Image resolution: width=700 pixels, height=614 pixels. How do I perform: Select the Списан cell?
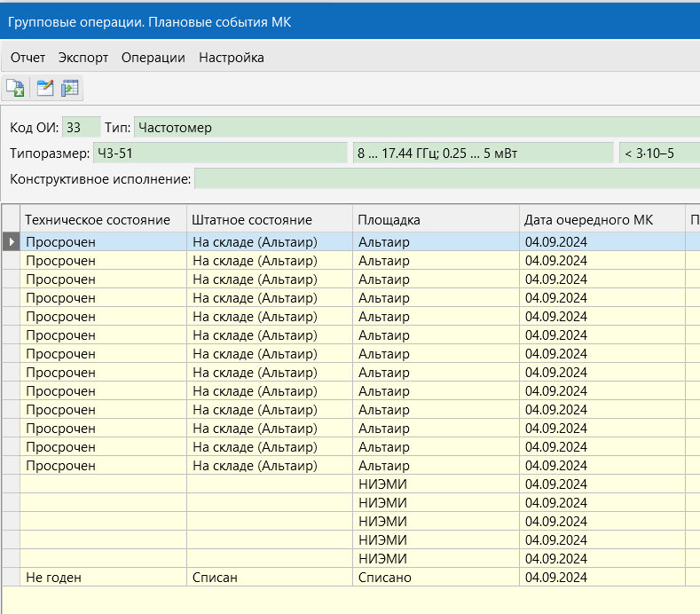click(x=269, y=577)
